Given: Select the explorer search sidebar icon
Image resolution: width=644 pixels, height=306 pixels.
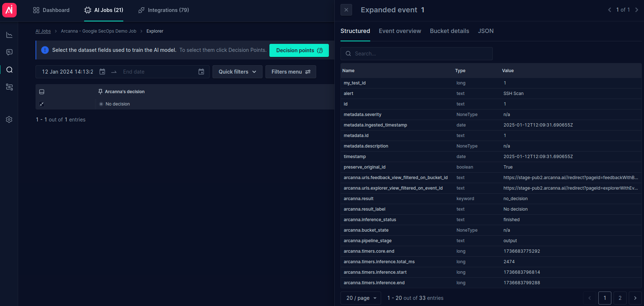Looking at the screenshot, I should (x=9, y=70).
